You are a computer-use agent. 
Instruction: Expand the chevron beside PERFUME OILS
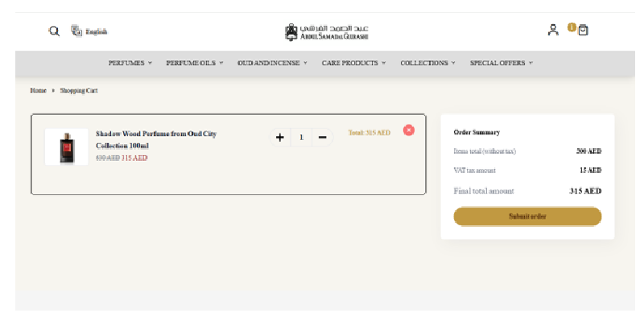(x=221, y=63)
